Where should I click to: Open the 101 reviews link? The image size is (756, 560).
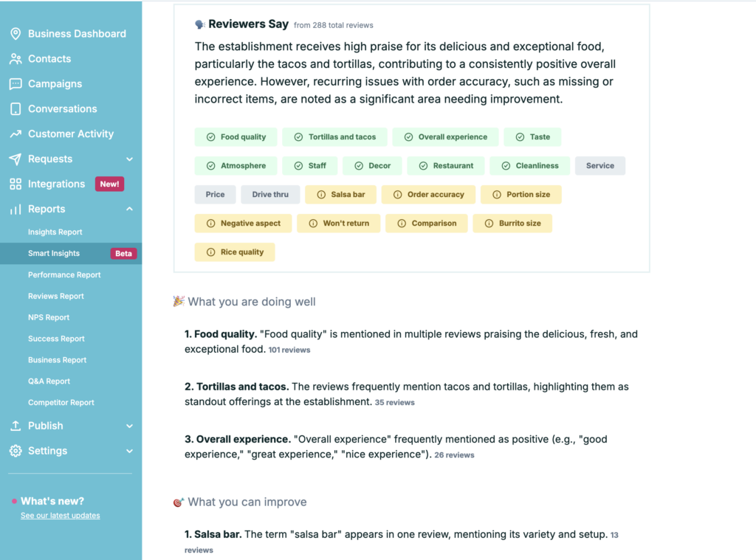pos(289,350)
